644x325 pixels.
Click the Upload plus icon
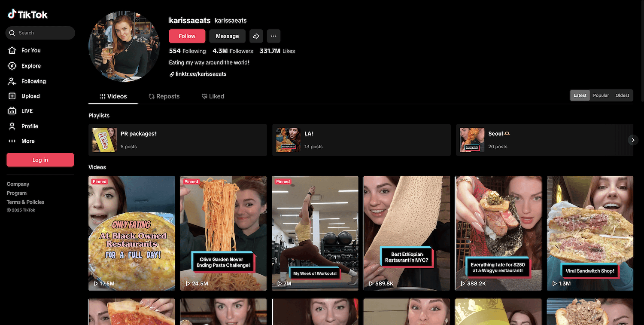[x=12, y=96]
